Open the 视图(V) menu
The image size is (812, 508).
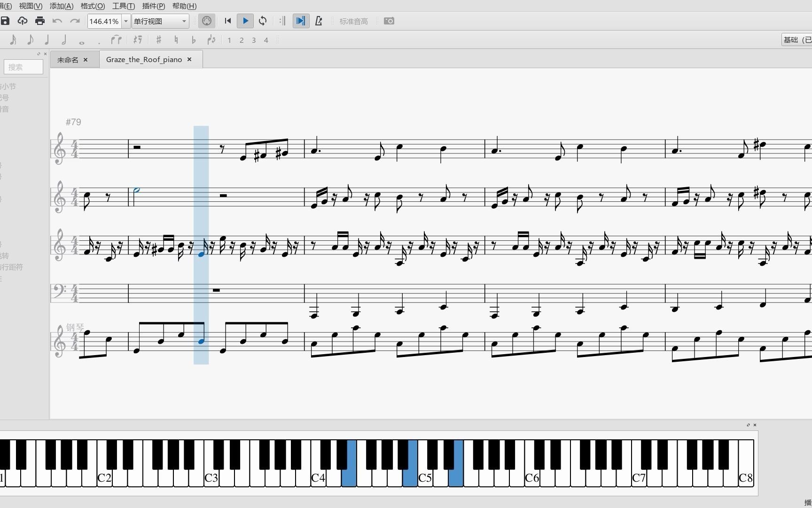[x=31, y=6]
